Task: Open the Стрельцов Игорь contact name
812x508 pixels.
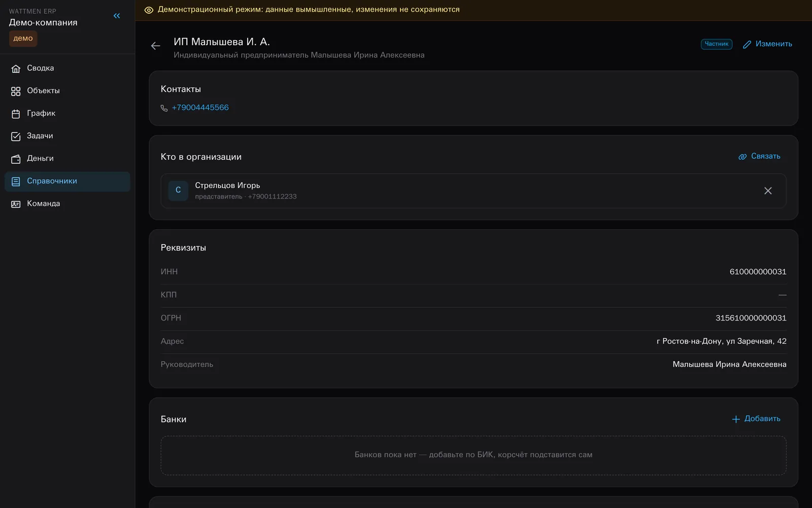Action: coord(227,185)
